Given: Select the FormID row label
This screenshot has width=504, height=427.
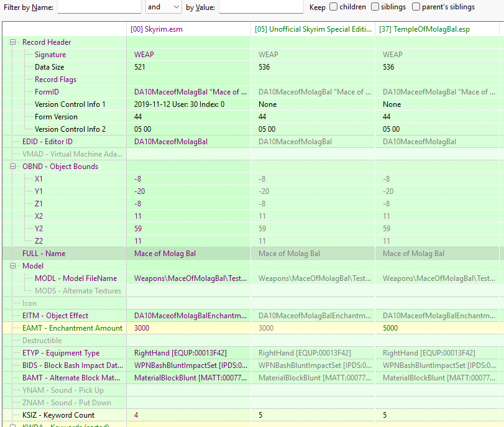Looking at the screenshot, I should pos(47,92).
